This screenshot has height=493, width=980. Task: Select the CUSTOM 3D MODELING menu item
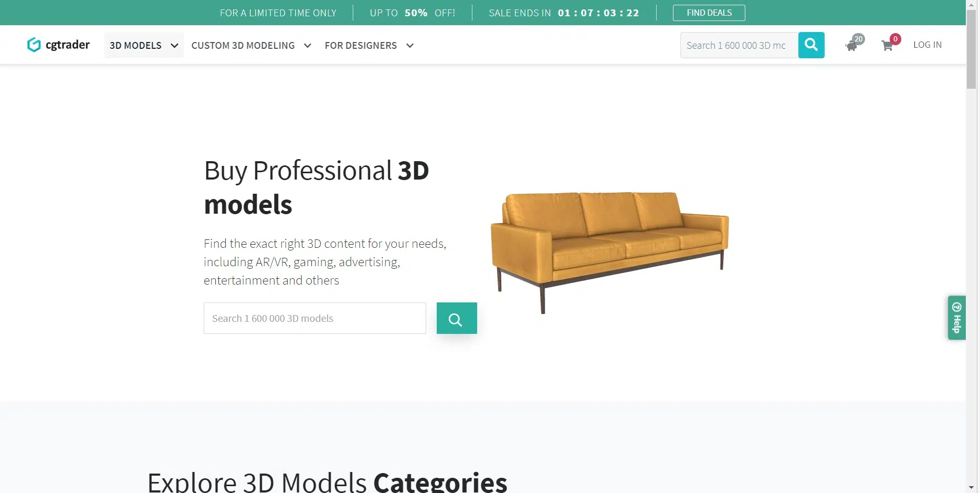tap(243, 46)
